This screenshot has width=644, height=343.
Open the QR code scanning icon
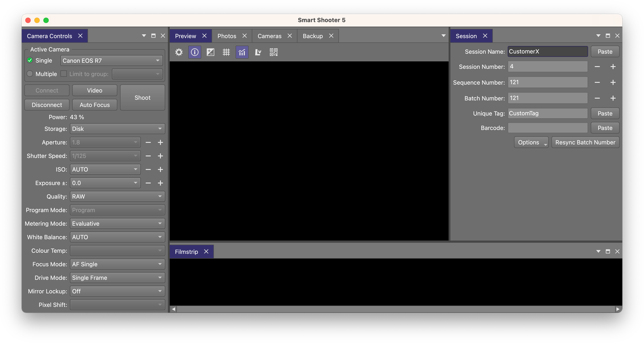[x=273, y=52]
